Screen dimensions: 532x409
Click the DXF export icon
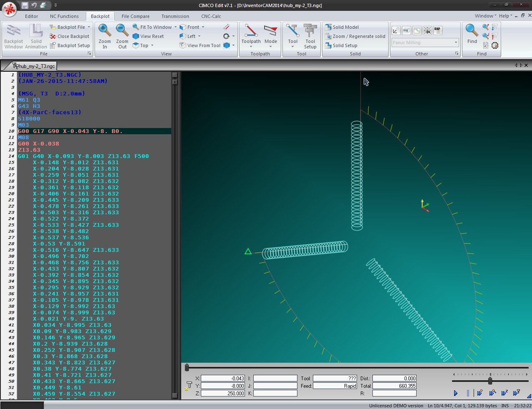[x=437, y=30]
